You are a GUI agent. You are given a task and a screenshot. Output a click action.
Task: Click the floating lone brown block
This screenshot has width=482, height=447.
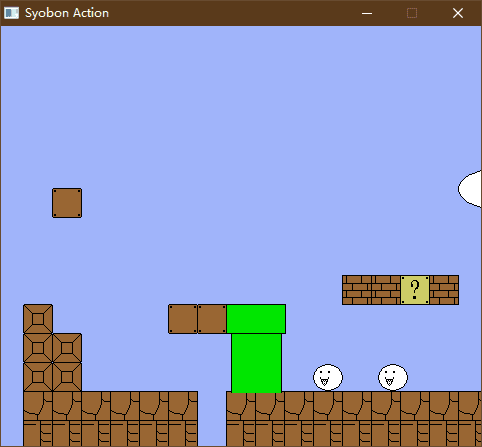click(67, 203)
